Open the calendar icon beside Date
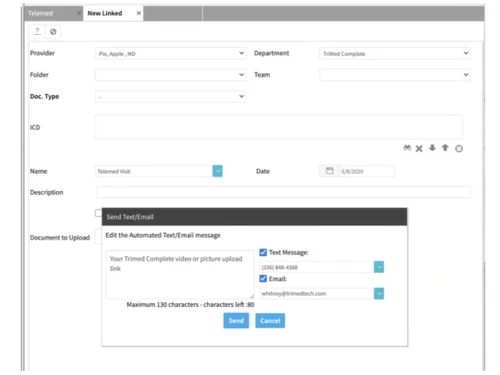 pyautogui.click(x=329, y=171)
